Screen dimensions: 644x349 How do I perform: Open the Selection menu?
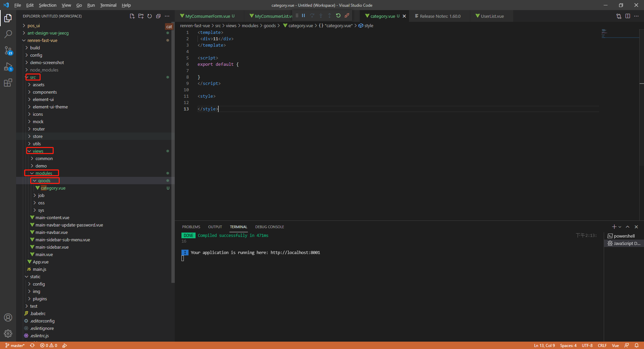[48, 5]
